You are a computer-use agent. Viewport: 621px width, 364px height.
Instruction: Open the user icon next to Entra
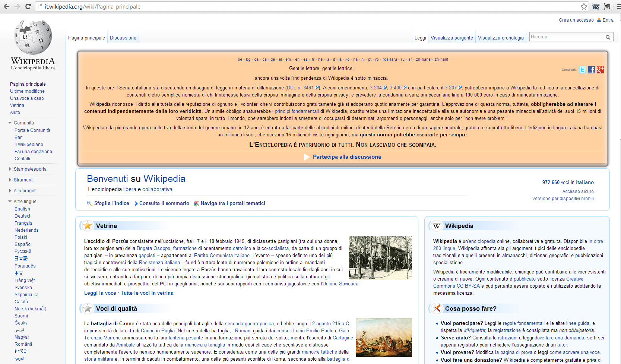click(x=599, y=20)
